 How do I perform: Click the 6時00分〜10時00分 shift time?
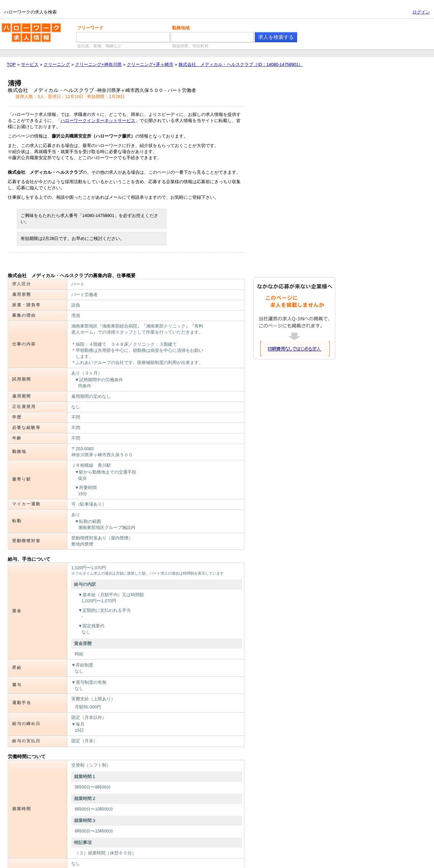[x=94, y=809]
